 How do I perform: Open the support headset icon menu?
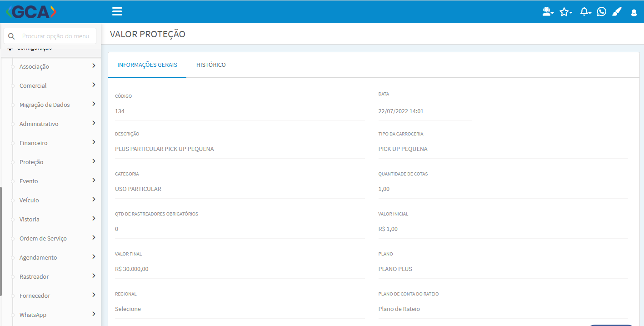click(x=548, y=12)
